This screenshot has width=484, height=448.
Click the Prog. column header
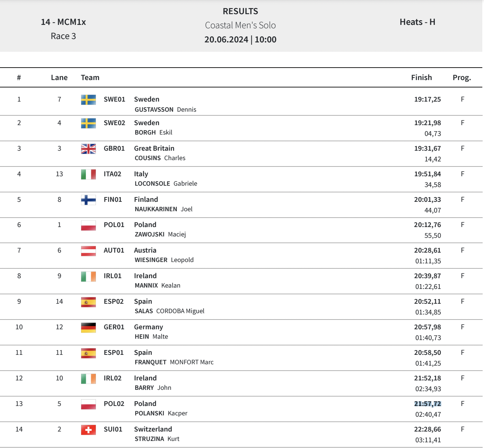461,78
